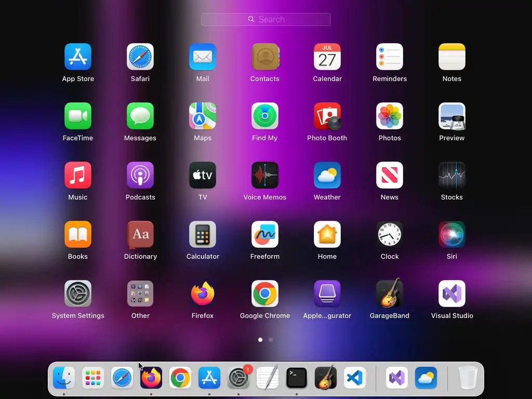Click the Launchpad Search field

tap(266, 19)
